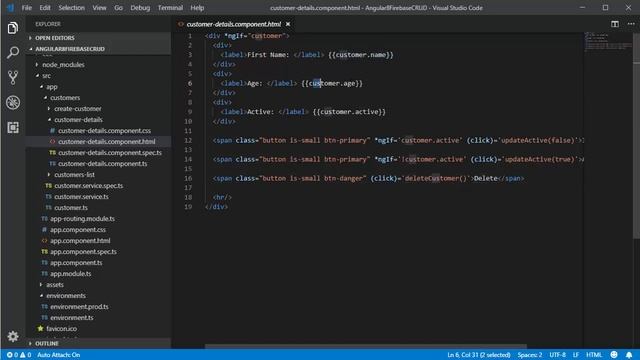Open the Terminal menu

(x=170, y=8)
